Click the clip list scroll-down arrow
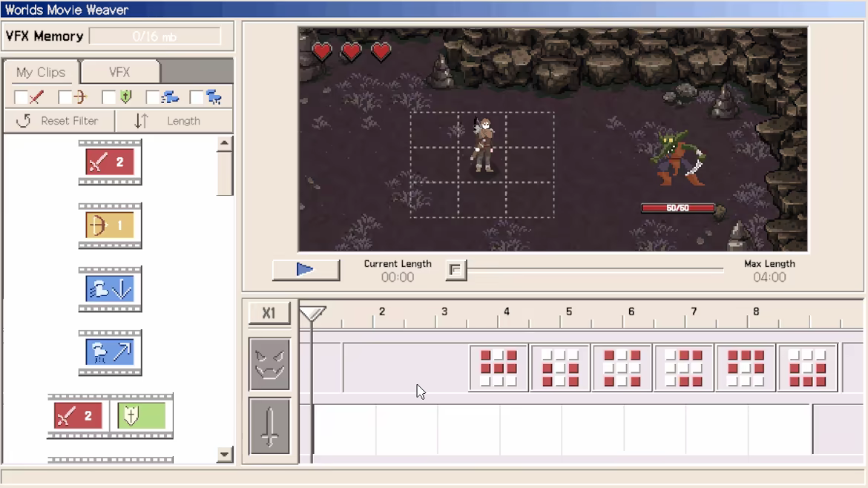This screenshot has width=868, height=488. [224, 455]
